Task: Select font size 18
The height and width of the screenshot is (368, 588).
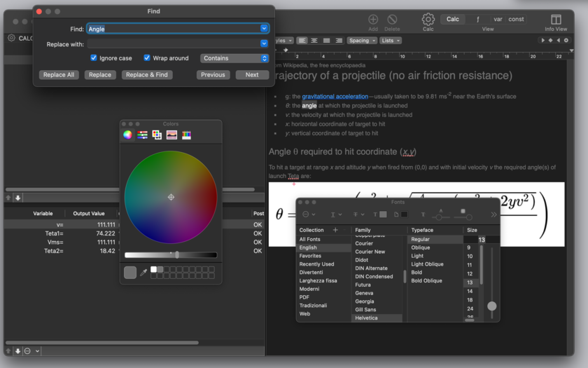Action: click(470, 300)
